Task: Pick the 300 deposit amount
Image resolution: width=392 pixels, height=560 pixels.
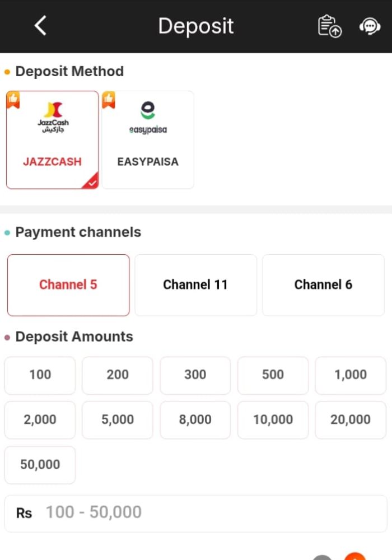Action: coord(195,375)
